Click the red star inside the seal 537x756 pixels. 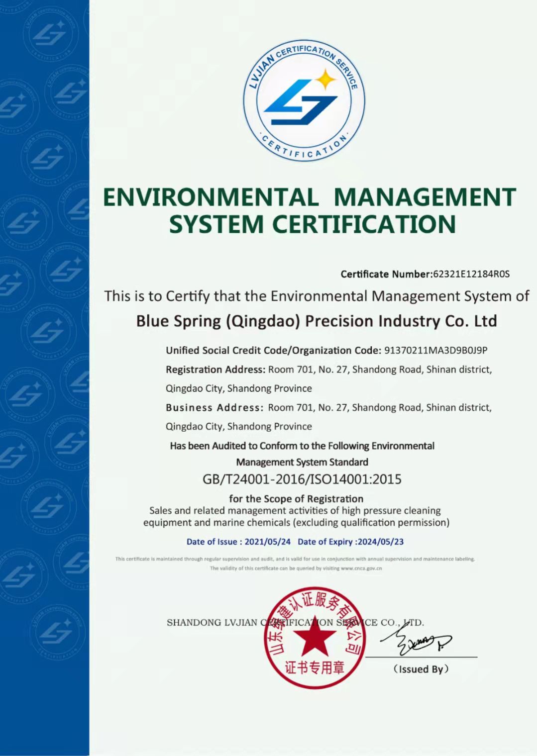[313, 639]
